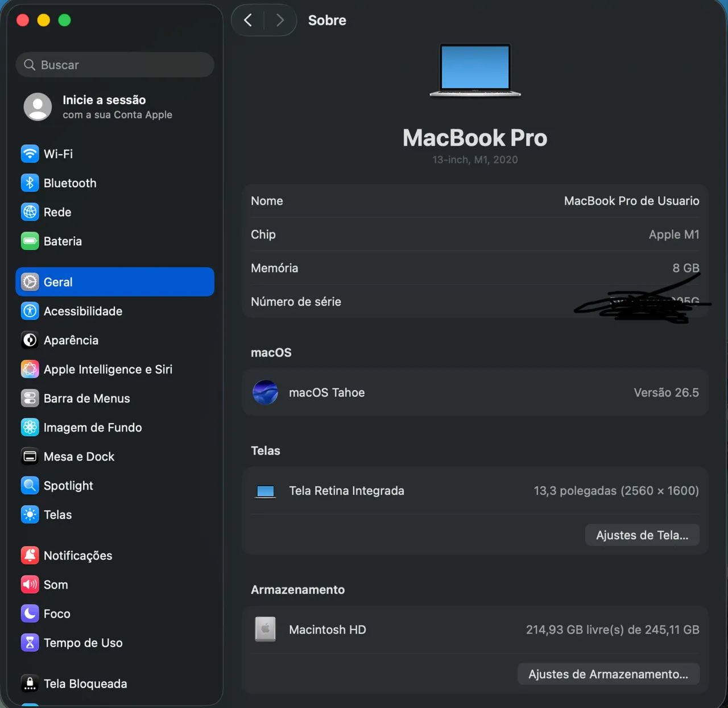728x708 pixels.
Task: Click the MacBook Pro heading
Action: point(475,138)
